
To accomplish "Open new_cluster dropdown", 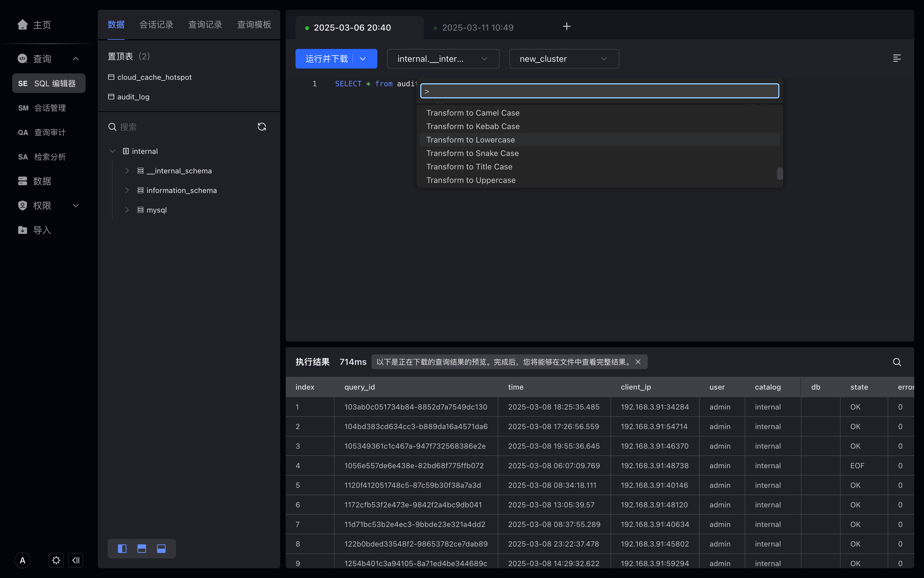I will pyautogui.click(x=564, y=59).
